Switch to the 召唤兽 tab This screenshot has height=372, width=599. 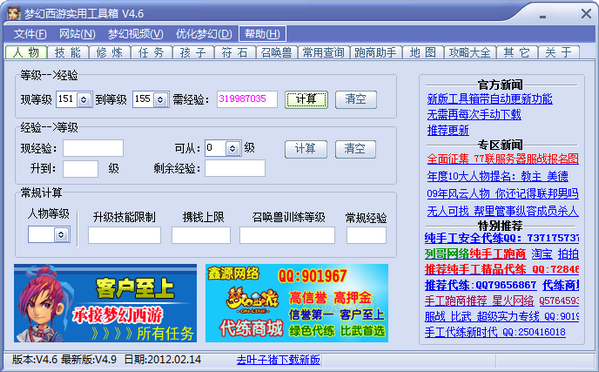pos(277,52)
